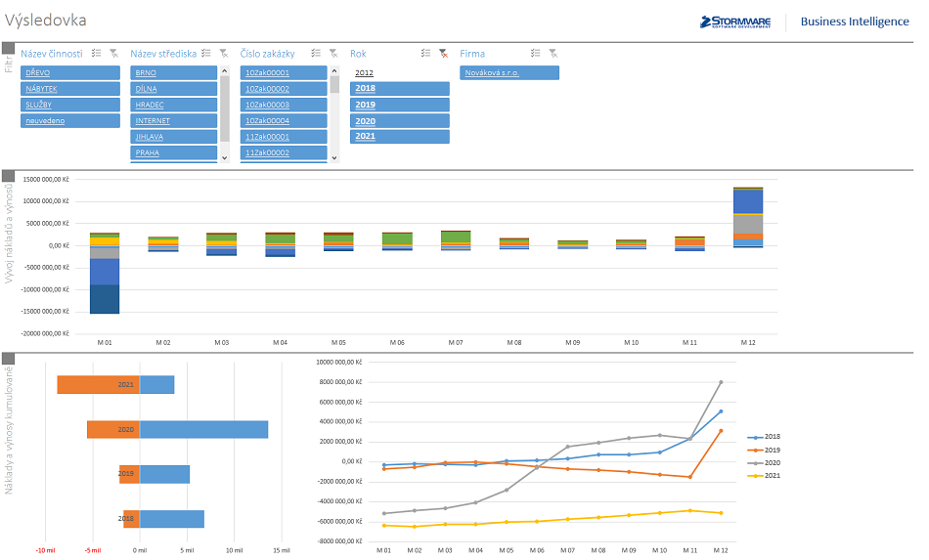Filter by HRADEC center
The image size is (929, 560).
tap(174, 105)
